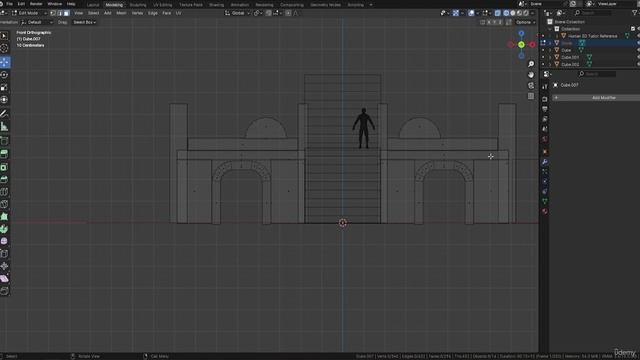Click the viewport zoom magnifier icon
The width and height of the screenshot is (640, 360).
[x=531, y=64]
